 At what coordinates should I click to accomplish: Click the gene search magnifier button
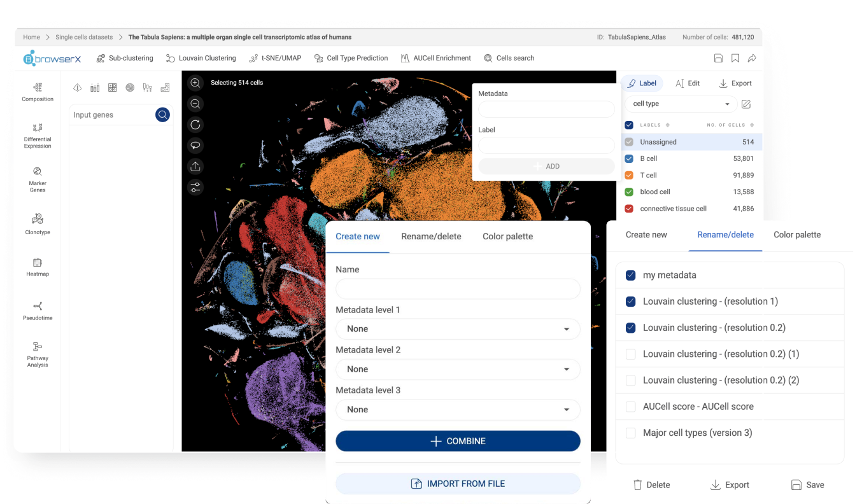tap(163, 115)
